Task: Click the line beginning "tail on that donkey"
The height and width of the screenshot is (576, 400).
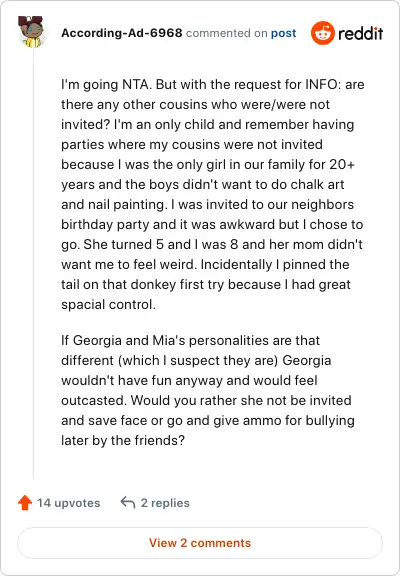Action: point(206,284)
